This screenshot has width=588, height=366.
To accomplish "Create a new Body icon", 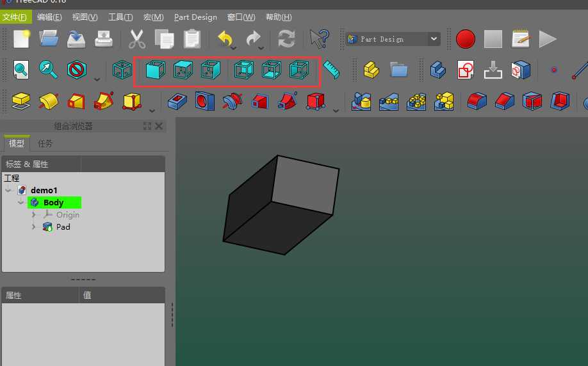I will click(437, 70).
